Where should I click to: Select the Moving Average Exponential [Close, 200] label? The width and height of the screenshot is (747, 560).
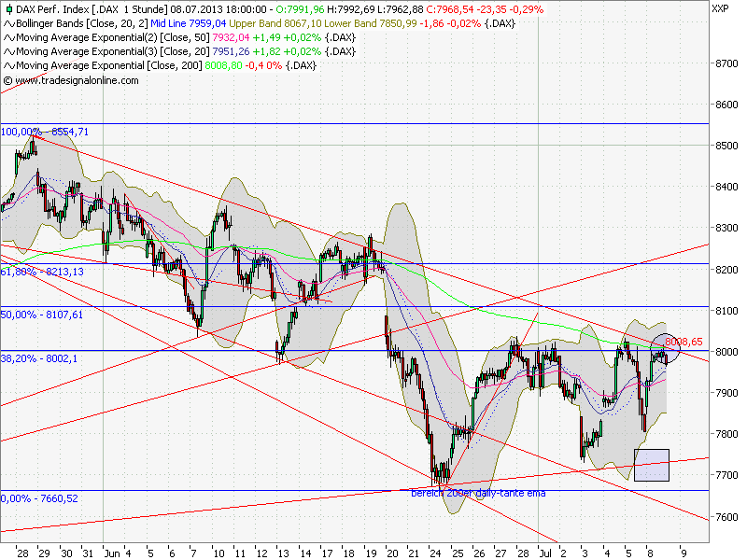point(109,65)
